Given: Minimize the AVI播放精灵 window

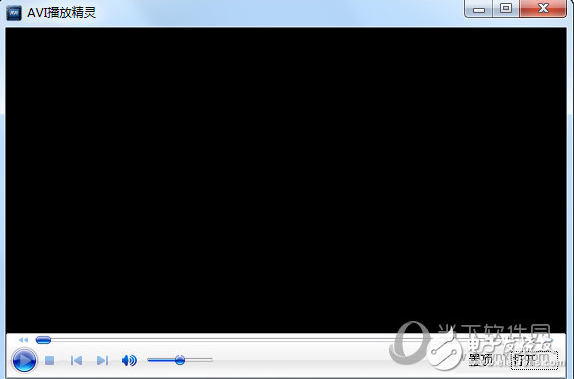Looking at the screenshot, I should tap(478, 9).
